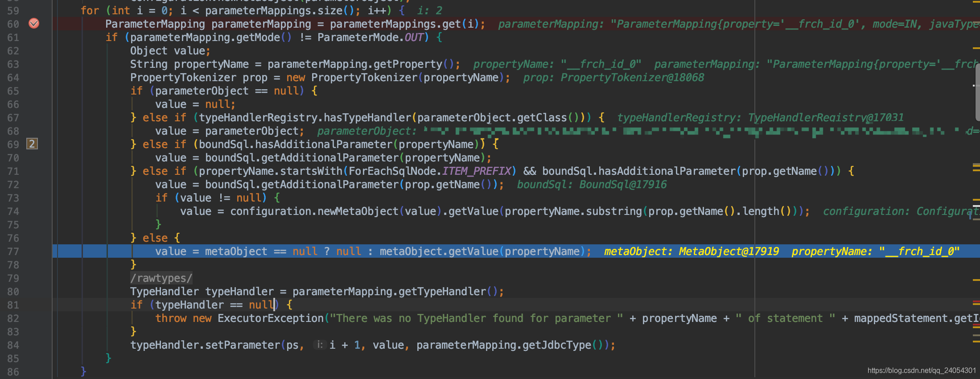Click 'metaObject.getValue' on highlighted line 77

[439, 251]
